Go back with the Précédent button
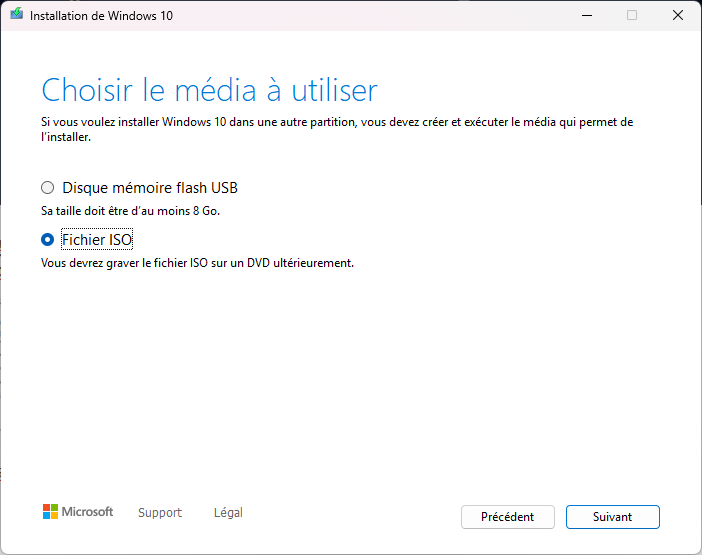The image size is (702, 555). [507, 517]
